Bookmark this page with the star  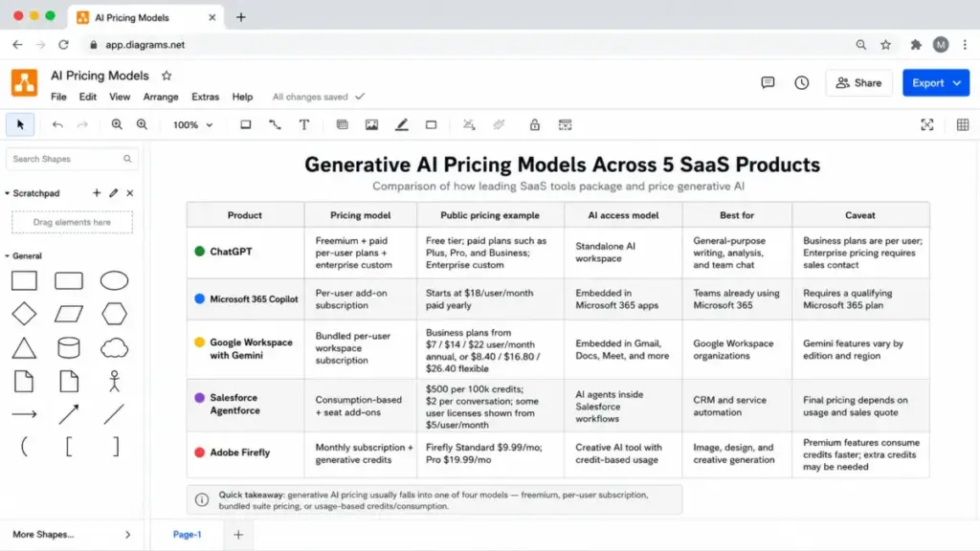coord(885,45)
